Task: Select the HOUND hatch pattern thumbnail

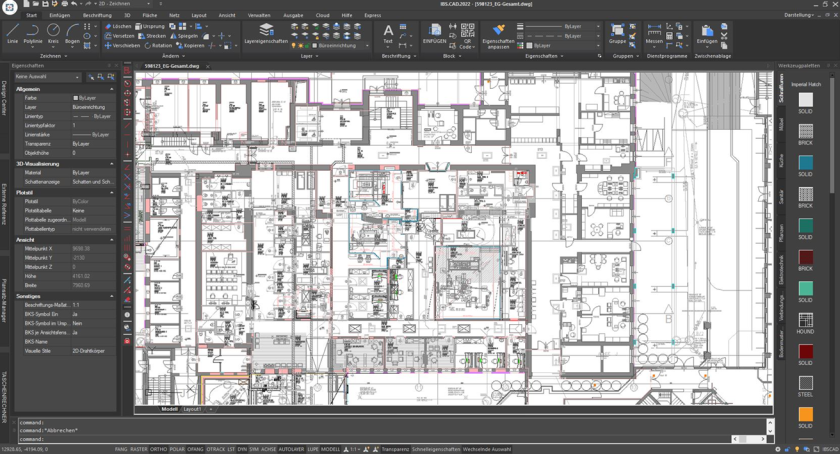Action: pos(805,319)
